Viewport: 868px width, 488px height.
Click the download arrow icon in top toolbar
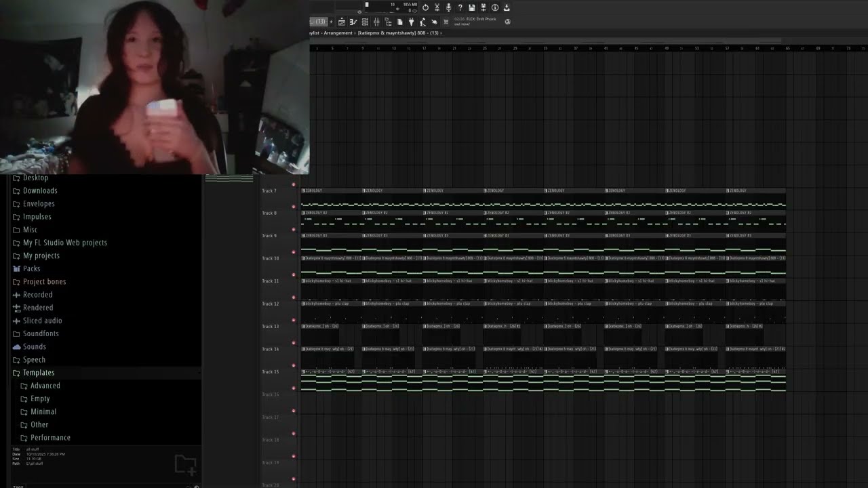pos(507,7)
